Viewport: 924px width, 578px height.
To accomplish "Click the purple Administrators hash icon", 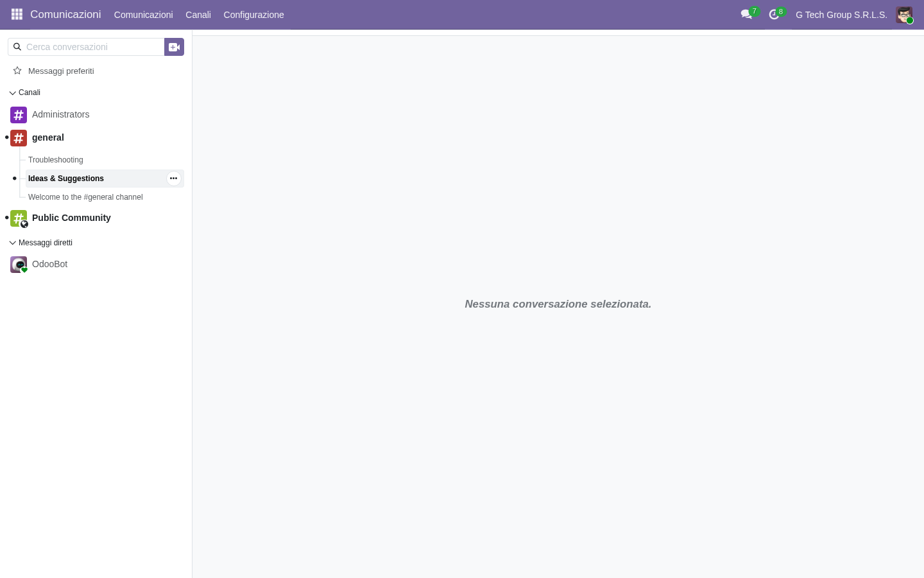I will [x=19, y=115].
